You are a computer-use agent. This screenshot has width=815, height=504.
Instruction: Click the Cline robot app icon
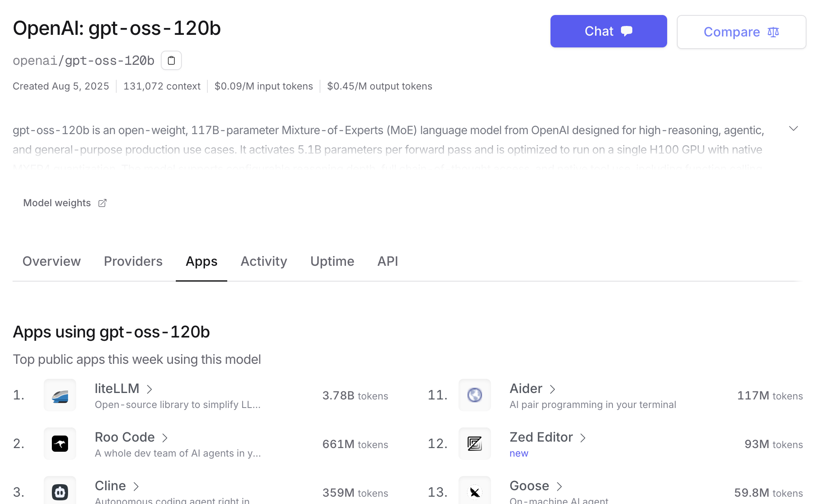click(x=60, y=492)
